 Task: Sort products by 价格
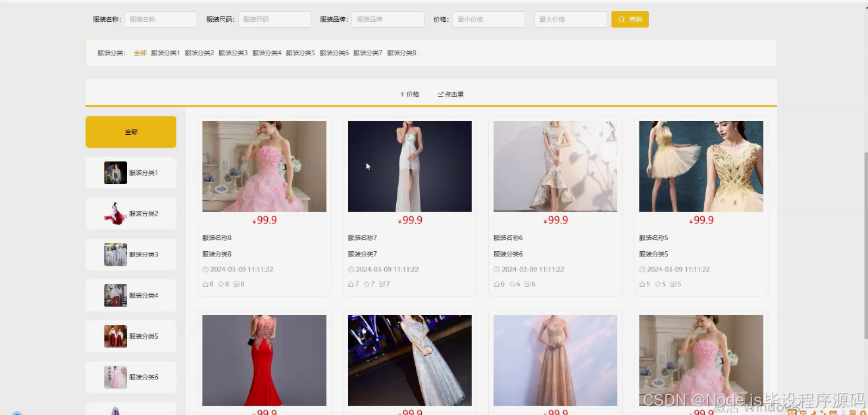[409, 95]
